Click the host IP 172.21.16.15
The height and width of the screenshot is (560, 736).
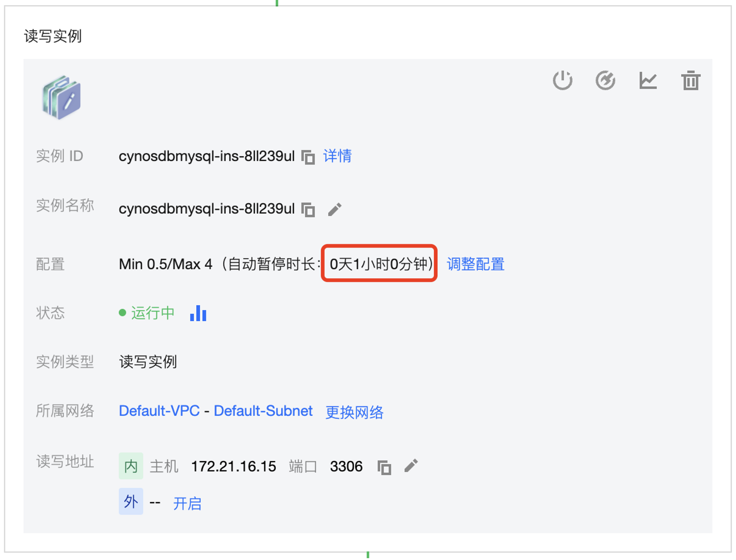[233, 466]
